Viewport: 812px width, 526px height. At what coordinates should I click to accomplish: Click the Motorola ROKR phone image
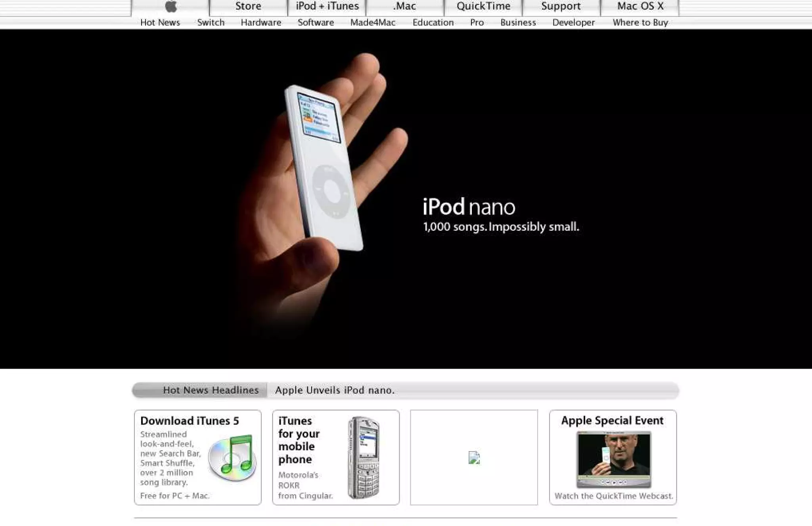pos(364,457)
